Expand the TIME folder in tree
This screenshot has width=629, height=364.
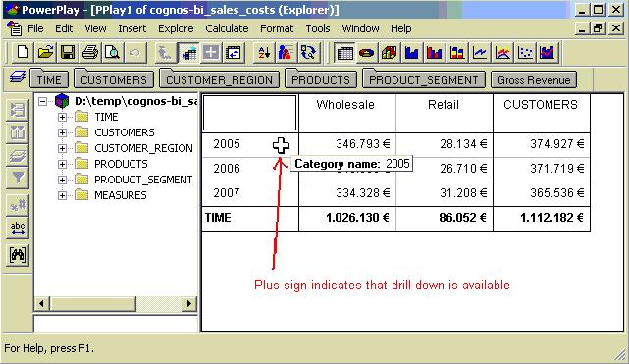62,117
